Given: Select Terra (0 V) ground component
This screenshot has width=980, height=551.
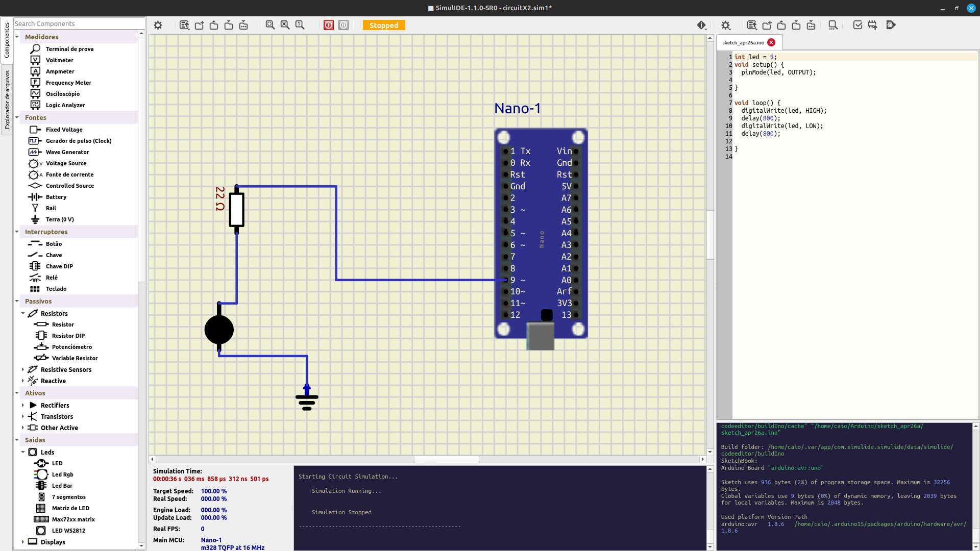Looking at the screenshot, I should point(60,219).
